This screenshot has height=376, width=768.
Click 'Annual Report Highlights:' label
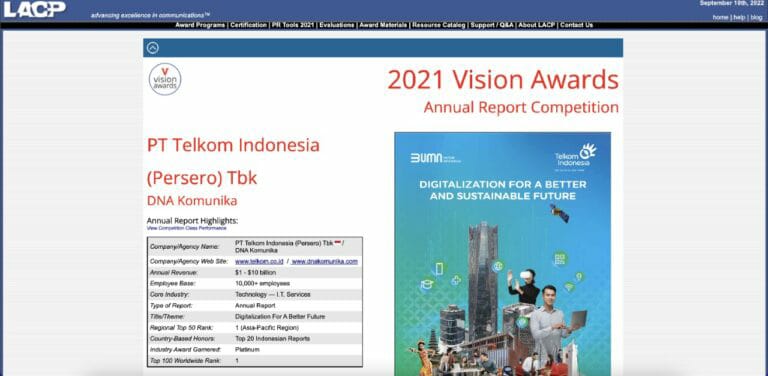(192, 220)
